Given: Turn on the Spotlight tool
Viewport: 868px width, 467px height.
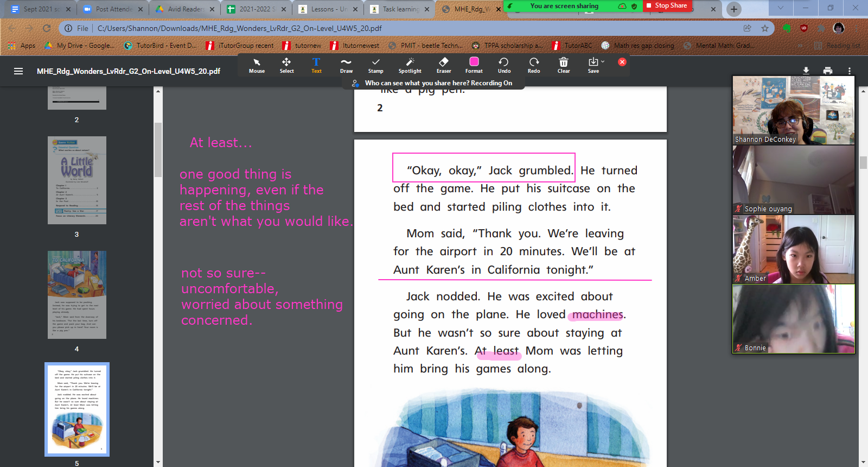Looking at the screenshot, I should [410, 65].
